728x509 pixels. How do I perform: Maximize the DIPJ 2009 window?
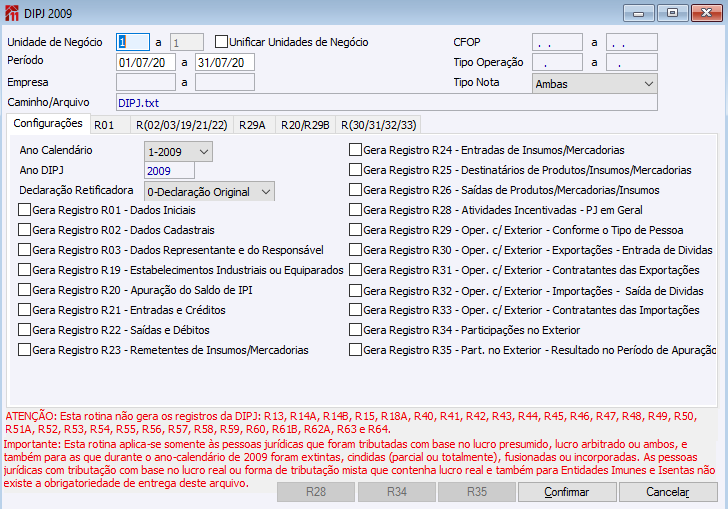point(672,13)
